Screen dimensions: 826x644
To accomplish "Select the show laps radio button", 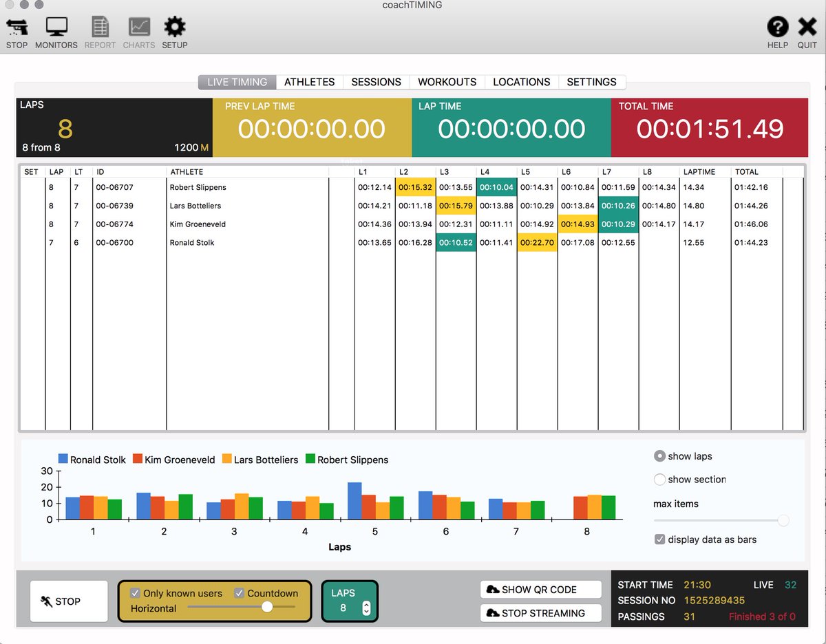I will pos(659,456).
